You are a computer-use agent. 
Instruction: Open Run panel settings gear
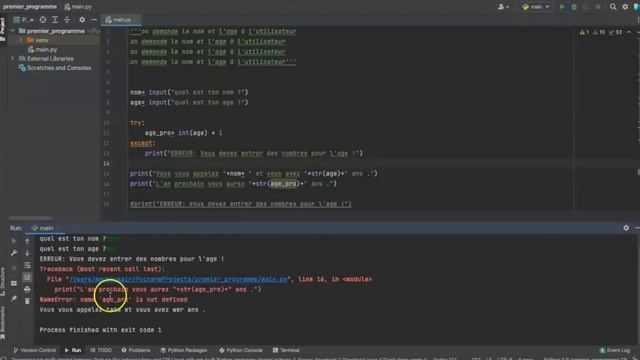click(x=626, y=228)
